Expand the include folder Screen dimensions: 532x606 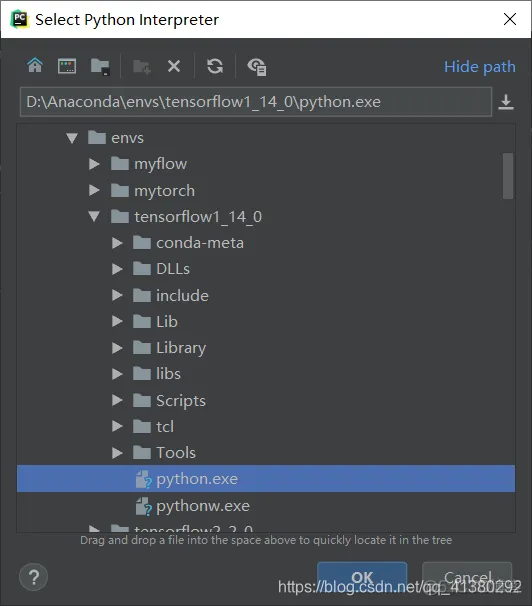pos(117,295)
